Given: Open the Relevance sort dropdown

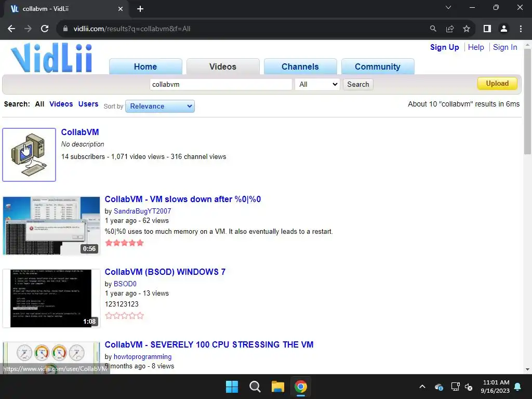Looking at the screenshot, I should pyautogui.click(x=160, y=106).
